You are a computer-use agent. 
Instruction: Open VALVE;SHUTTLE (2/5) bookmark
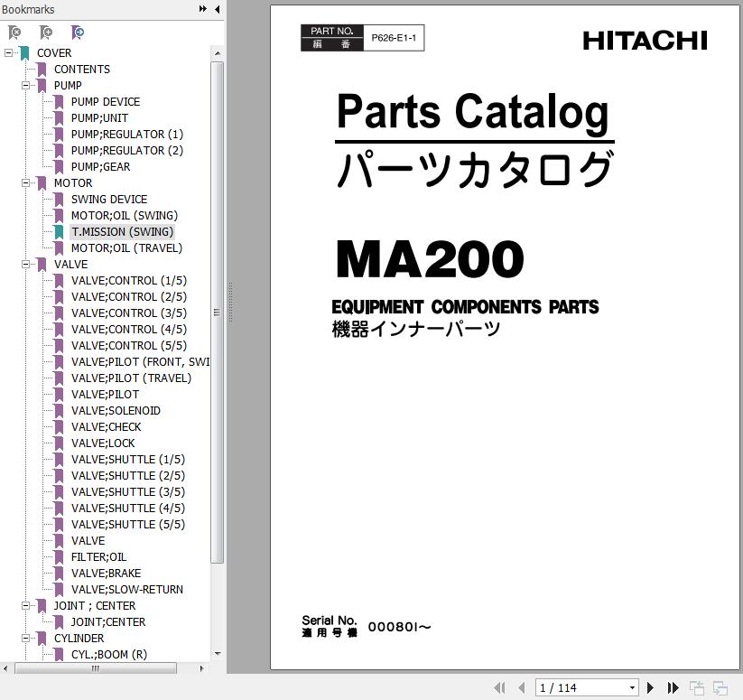point(128,476)
